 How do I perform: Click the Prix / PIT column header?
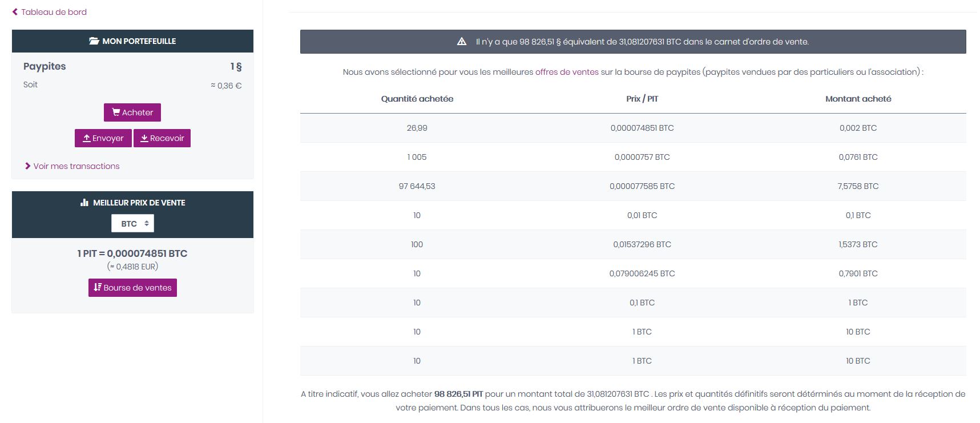tap(642, 99)
